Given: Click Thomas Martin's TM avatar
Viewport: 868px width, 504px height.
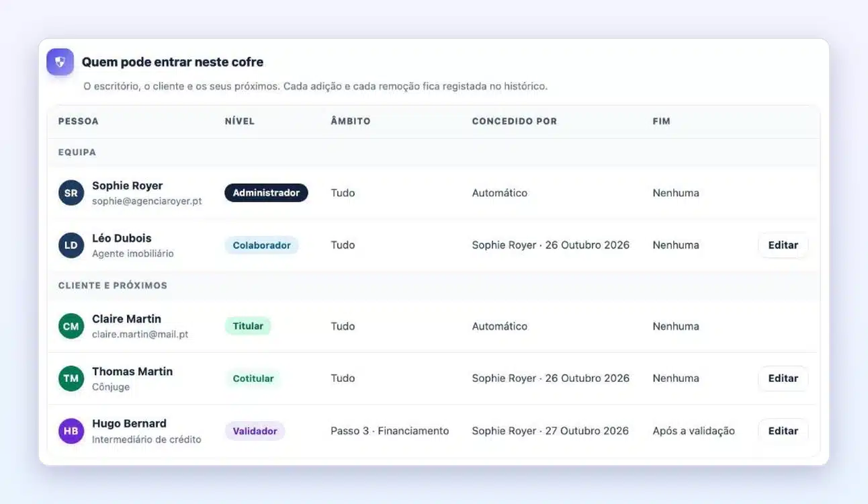Looking at the screenshot, I should click(71, 378).
